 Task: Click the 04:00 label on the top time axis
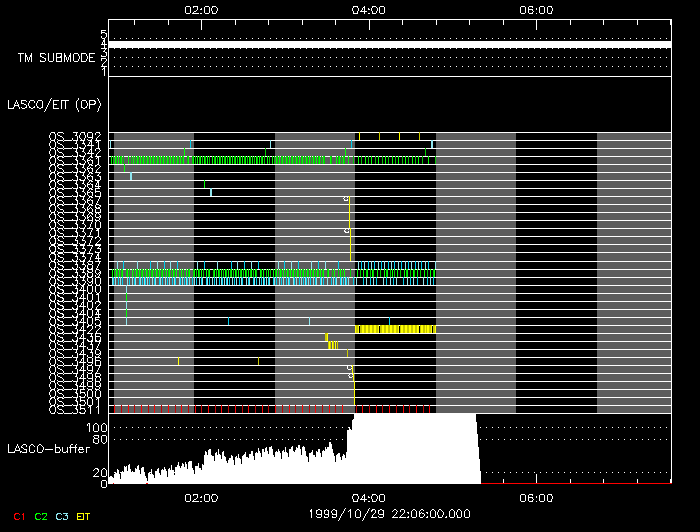tap(369, 10)
